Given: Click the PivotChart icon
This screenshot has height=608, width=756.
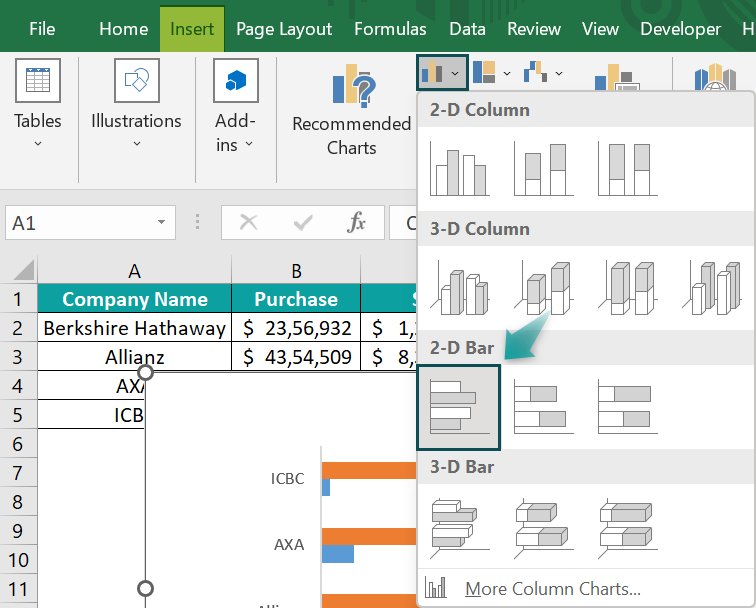Looking at the screenshot, I should (617, 77).
